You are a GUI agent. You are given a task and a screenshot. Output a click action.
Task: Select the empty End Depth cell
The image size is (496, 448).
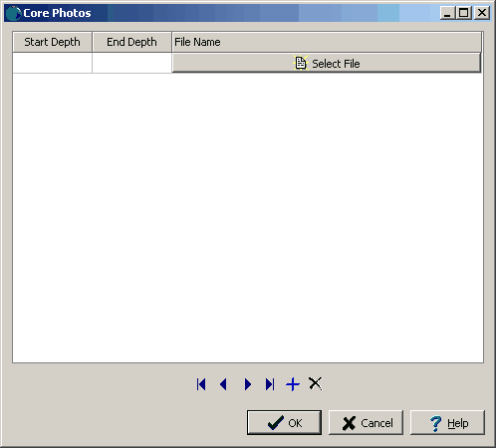point(131,63)
